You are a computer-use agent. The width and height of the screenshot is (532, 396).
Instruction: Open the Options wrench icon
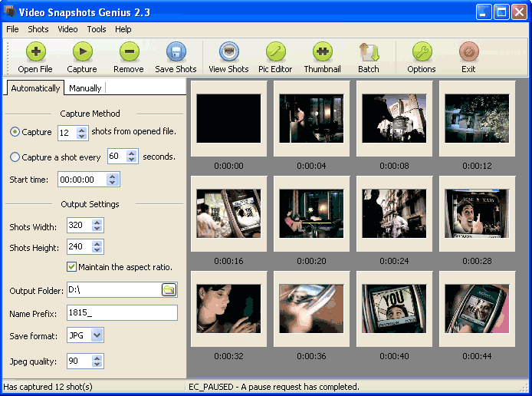click(422, 52)
